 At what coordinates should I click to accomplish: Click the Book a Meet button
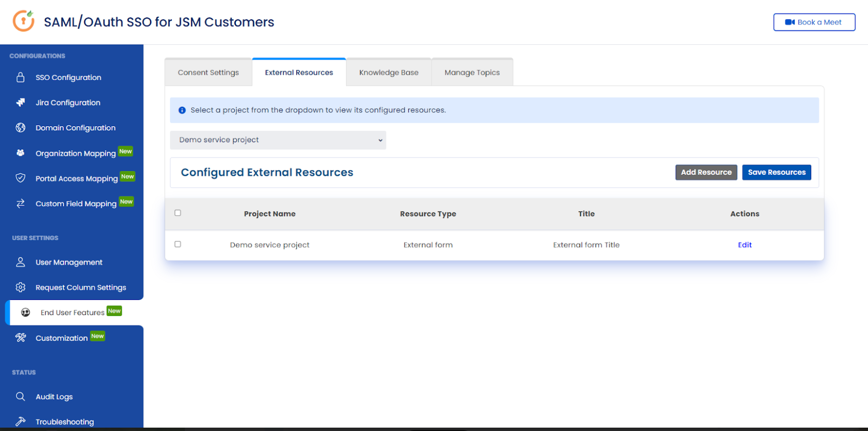814,22
